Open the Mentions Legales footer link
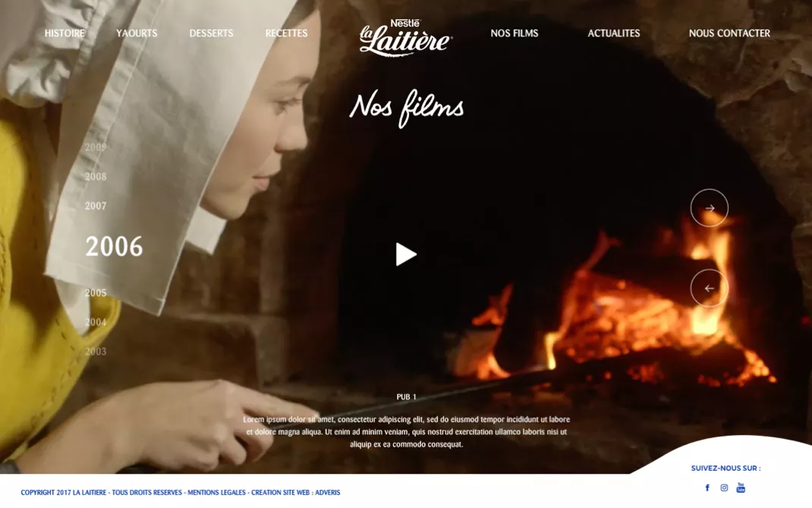The height and width of the screenshot is (508, 812). 216,493
